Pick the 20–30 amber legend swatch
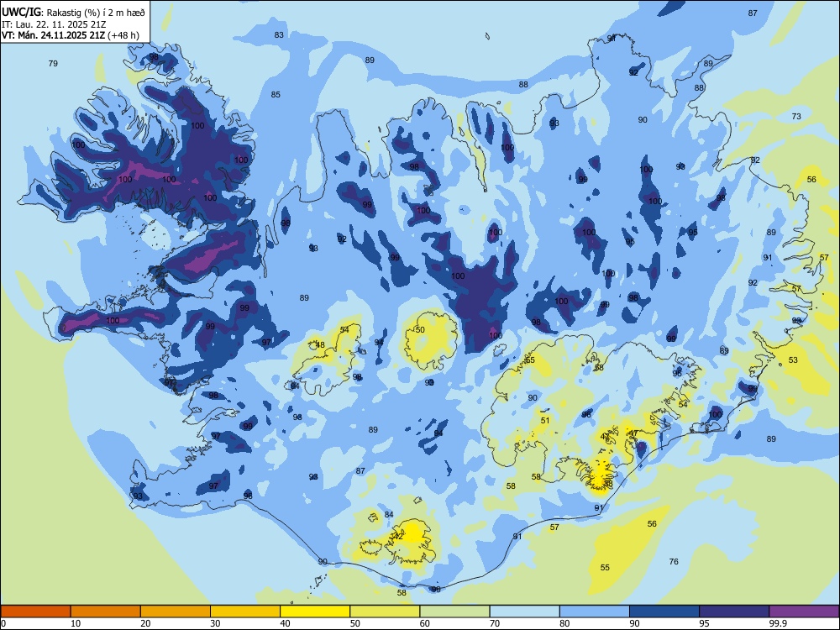 pos(176,612)
